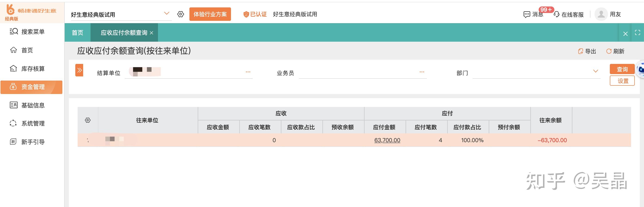Click the 应收笔数 value 0
The image size is (644, 207).
pyautogui.click(x=274, y=140)
